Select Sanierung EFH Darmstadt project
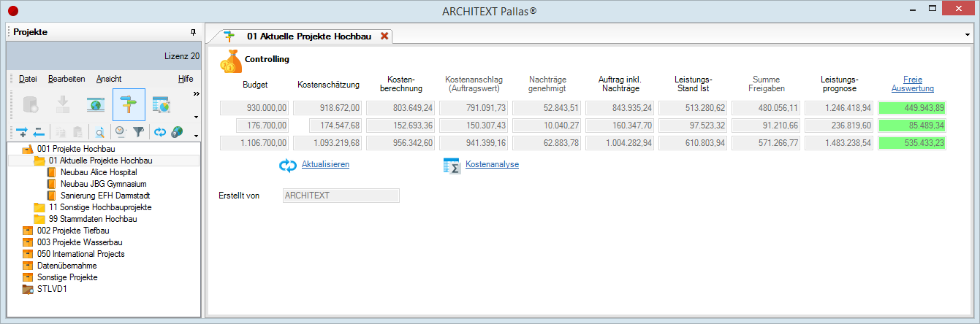Screen dimensions: 980x324 pyautogui.click(x=105, y=196)
